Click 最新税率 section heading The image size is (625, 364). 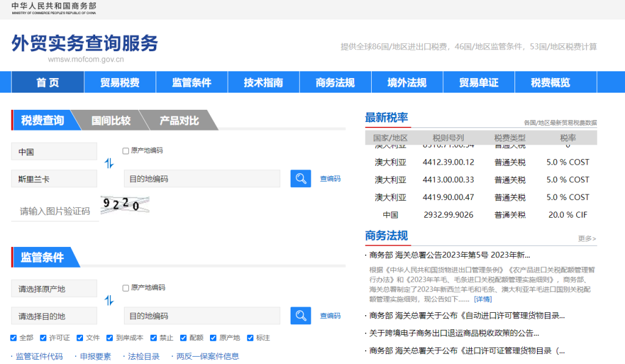point(386,118)
